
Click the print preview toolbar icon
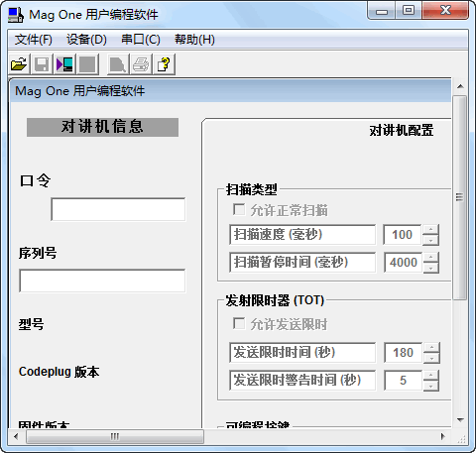tap(118, 64)
